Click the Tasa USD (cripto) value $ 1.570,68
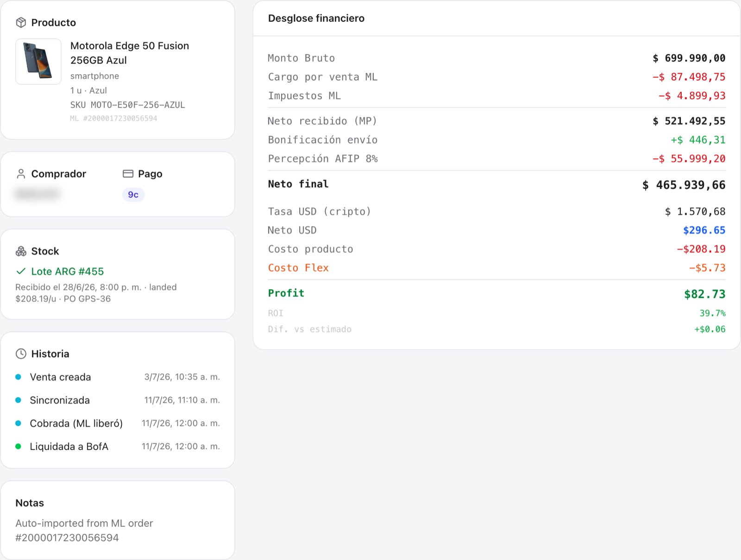The image size is (741, 560). pos(695,212)
